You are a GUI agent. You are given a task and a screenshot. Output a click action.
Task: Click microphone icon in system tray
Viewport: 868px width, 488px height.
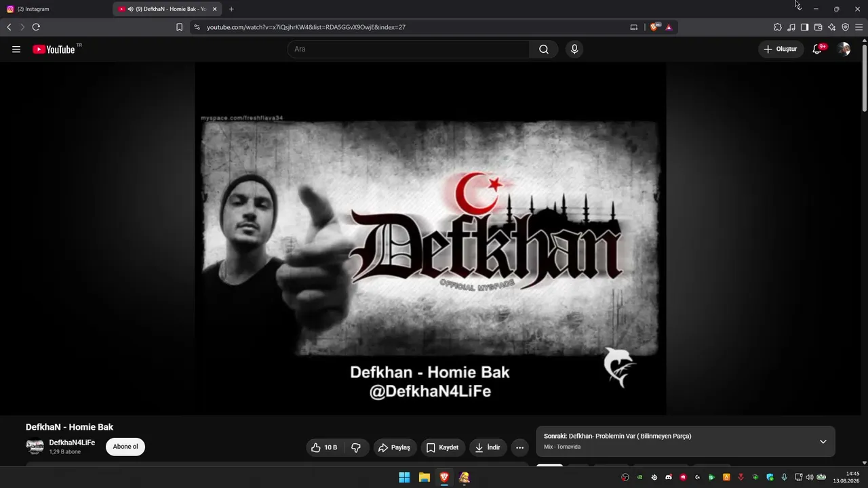pyautogui.click(x=785, y=477)
